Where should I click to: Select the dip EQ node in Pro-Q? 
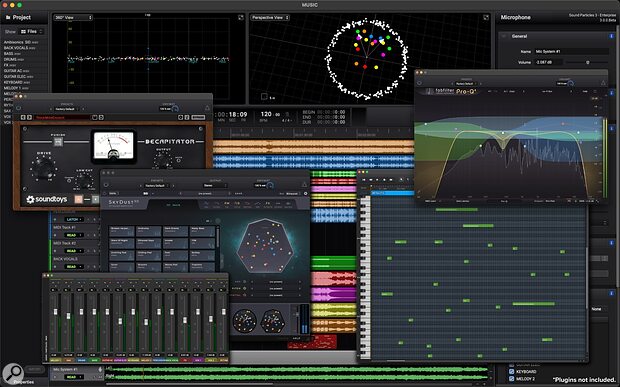[x=503, y=133]
